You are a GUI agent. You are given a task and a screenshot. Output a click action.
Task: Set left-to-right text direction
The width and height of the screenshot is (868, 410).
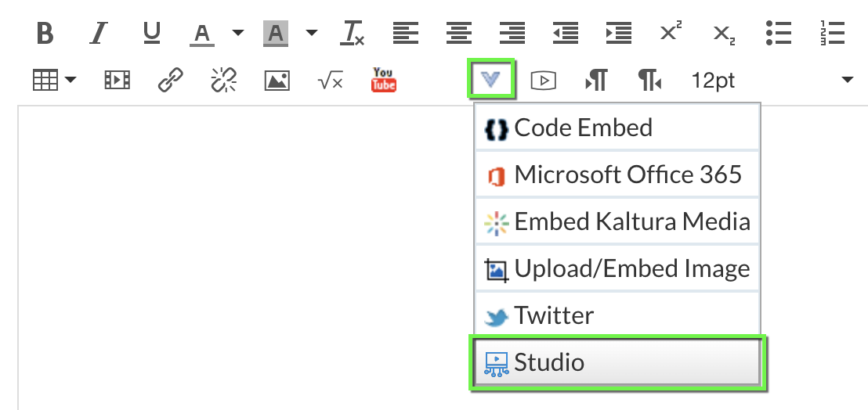click(596, 81)
